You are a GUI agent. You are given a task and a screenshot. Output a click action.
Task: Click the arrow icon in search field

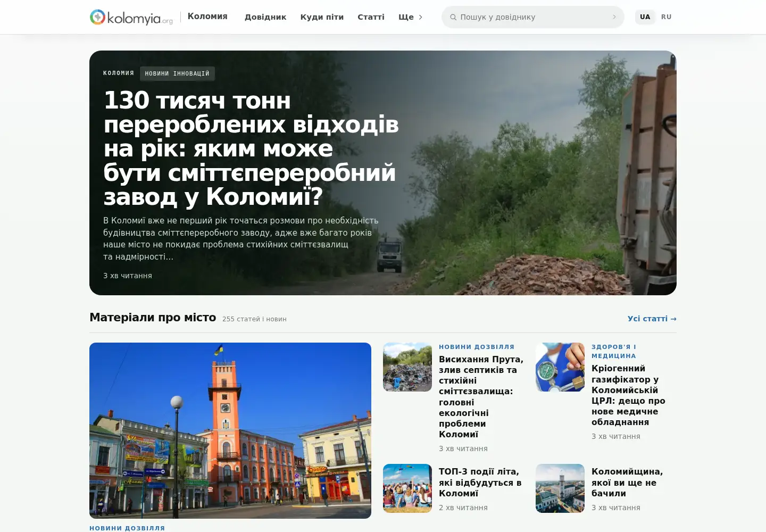coord(614,17)
